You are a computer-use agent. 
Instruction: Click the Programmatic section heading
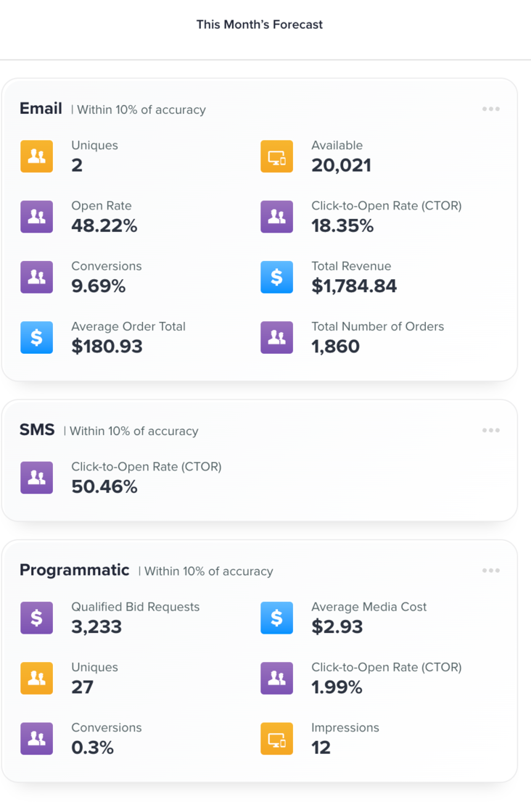[74, 570]
